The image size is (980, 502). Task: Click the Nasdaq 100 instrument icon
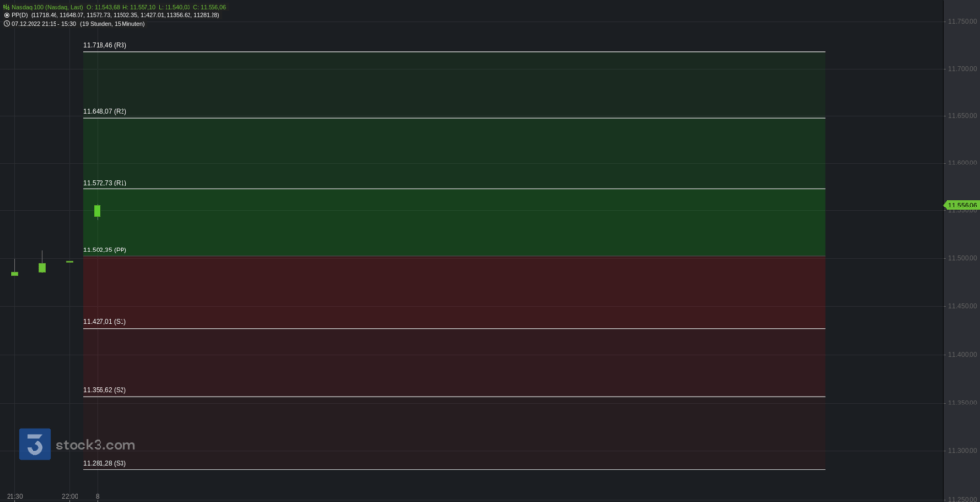coord(7,7)
